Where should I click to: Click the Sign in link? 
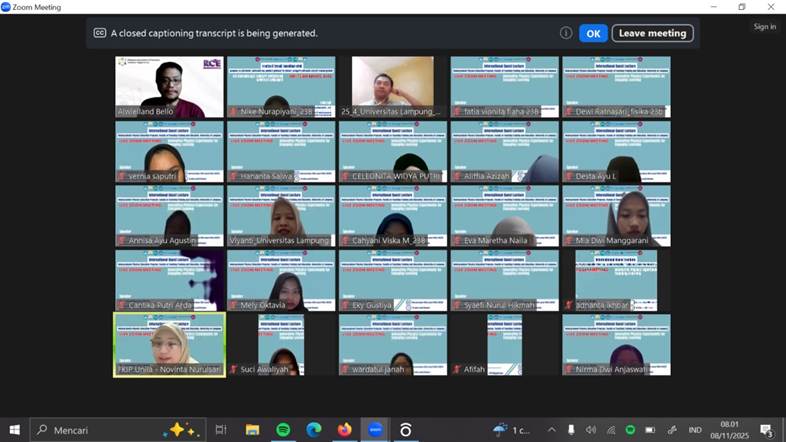click(764, 27)
